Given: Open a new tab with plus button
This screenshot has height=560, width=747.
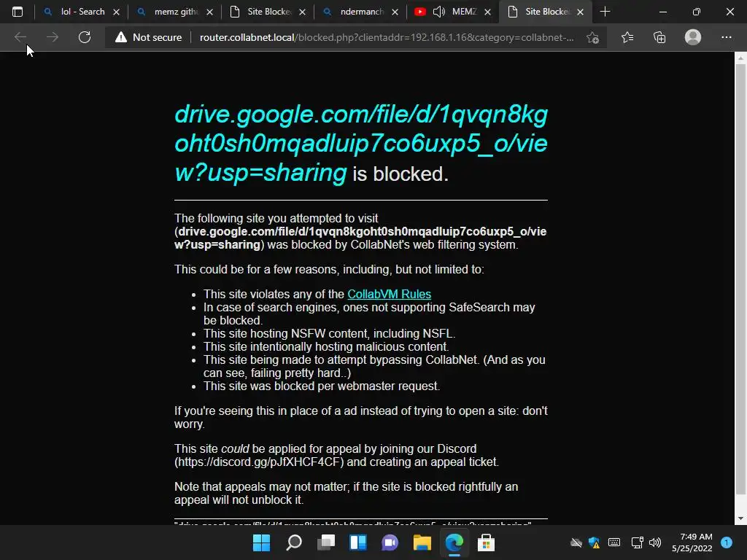Looking at the screenshot, I should (x=605, y=12).
